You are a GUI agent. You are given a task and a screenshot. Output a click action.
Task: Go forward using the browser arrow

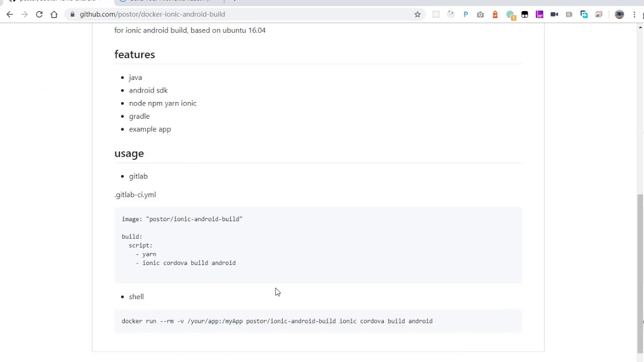pos(24,15)
